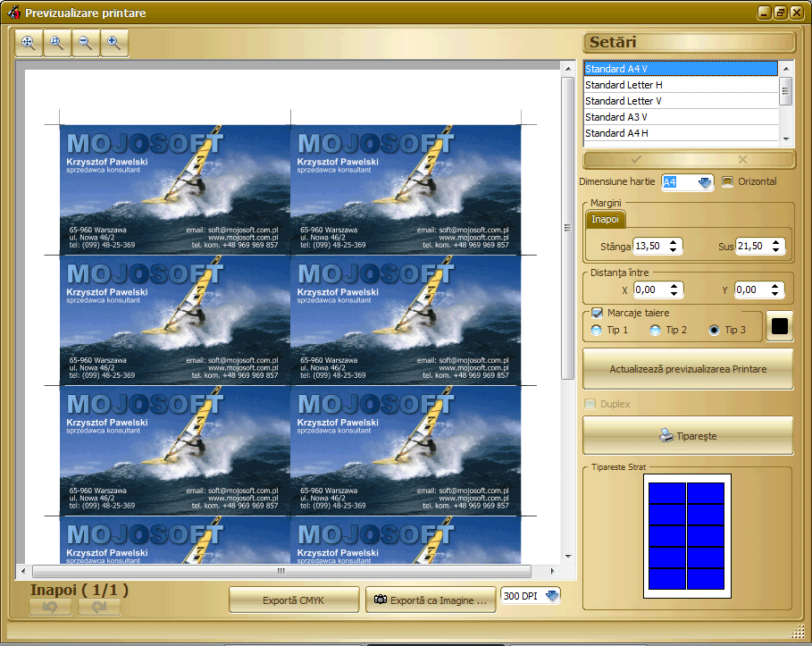Switch to the Inapoi tab under Margini
812x646 pixels.
(605, 219)
